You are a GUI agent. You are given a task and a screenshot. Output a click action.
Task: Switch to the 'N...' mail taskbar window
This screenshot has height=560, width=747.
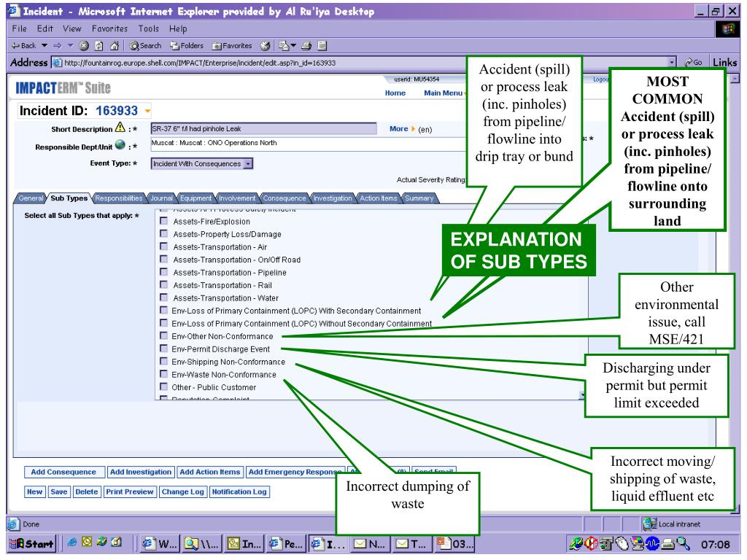click(x=370, y=543)
